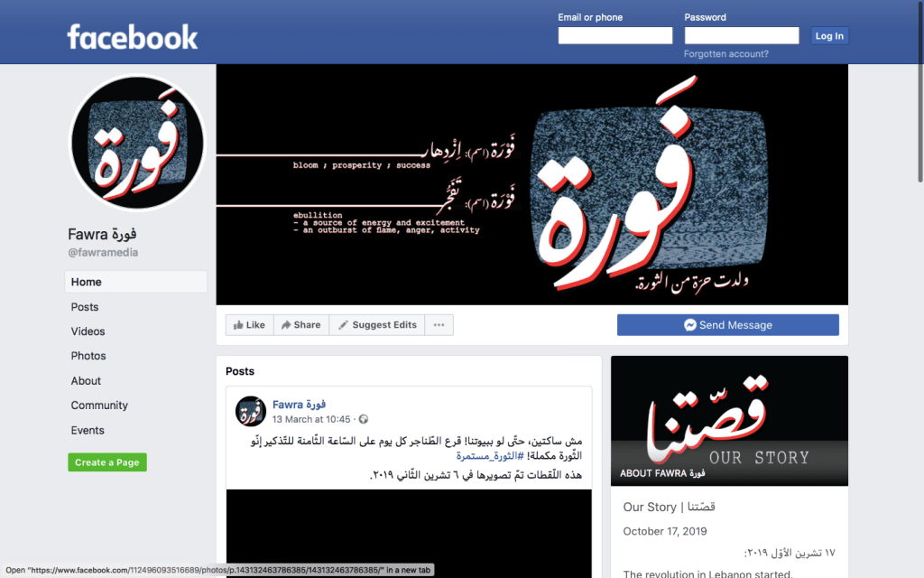Viewport: 924px width, 578px height.
Task: Open Videos in the page sidebar
Action: [x=88, y=331]
